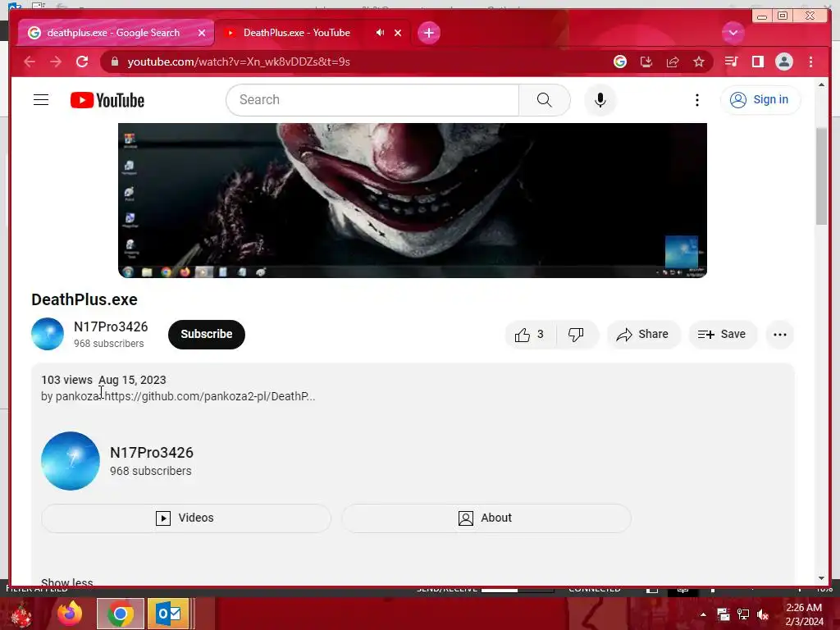Open N17Pro3426 name in description box

[152, 453]
